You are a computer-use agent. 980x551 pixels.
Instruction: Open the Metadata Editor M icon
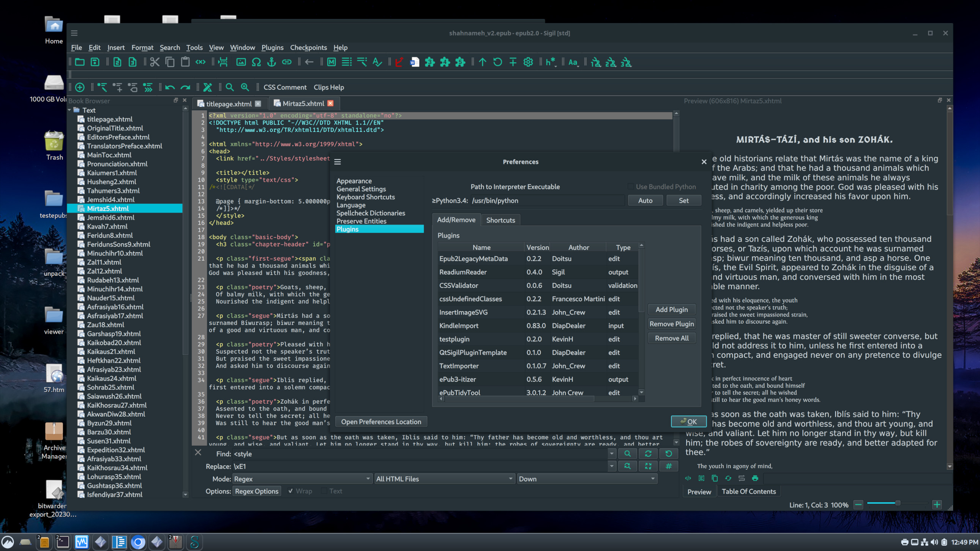[x=331, y=62]
